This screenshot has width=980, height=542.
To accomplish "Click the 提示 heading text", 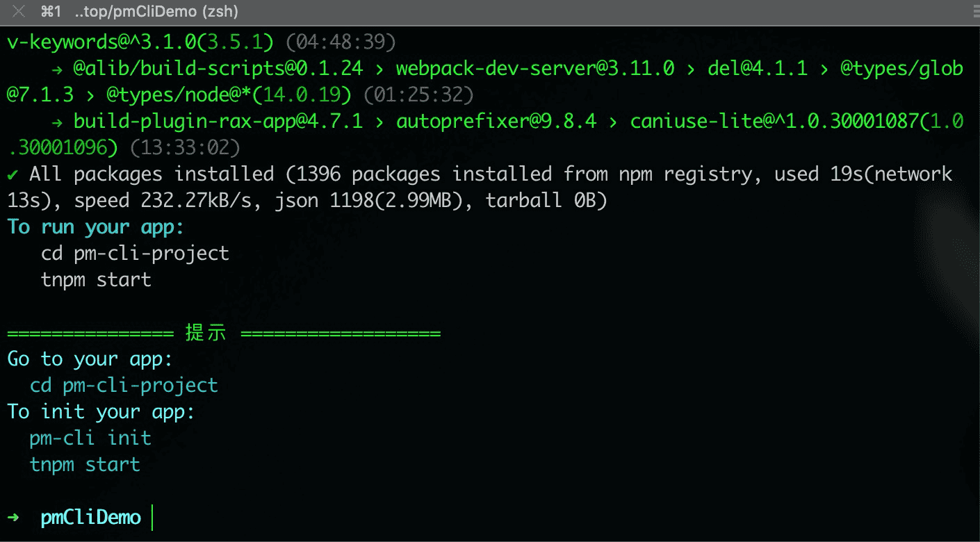I will point(206,333).
